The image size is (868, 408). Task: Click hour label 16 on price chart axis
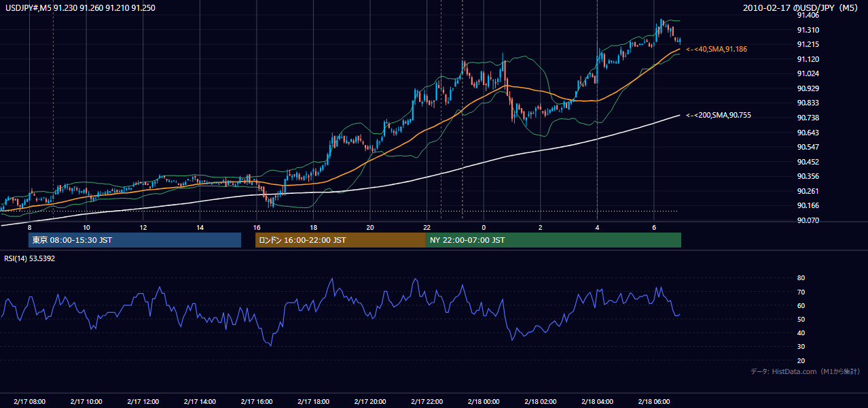(256, 227)
